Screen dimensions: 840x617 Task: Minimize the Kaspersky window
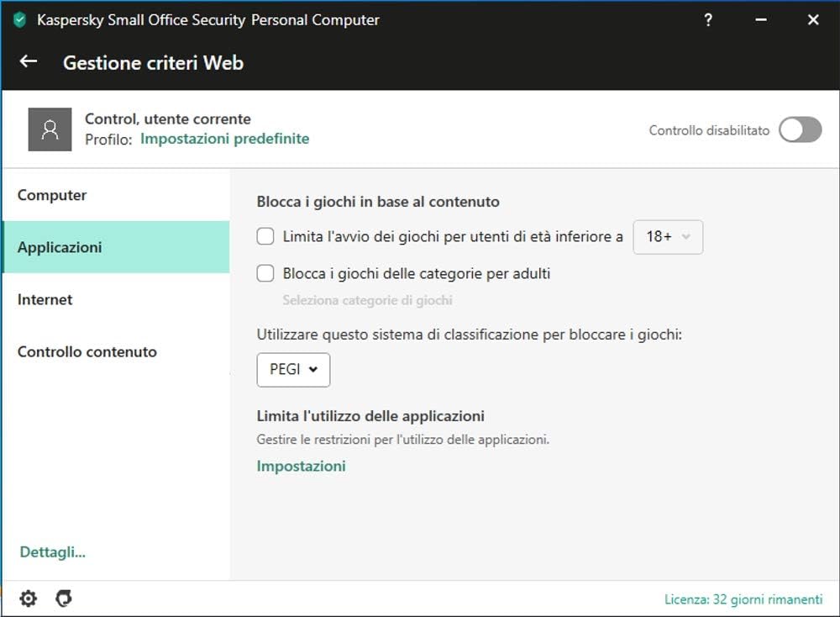(x=761, y=20)
